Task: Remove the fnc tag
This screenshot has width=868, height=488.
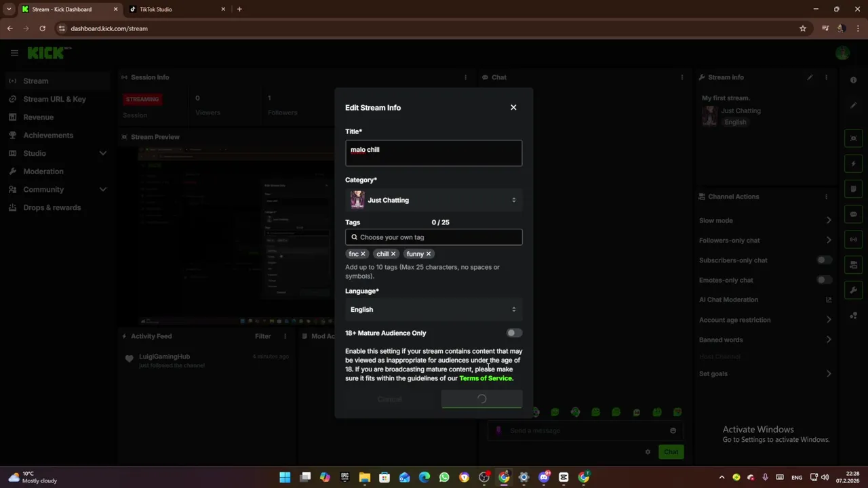Action: pyautogui.click(x=363, y=253)
